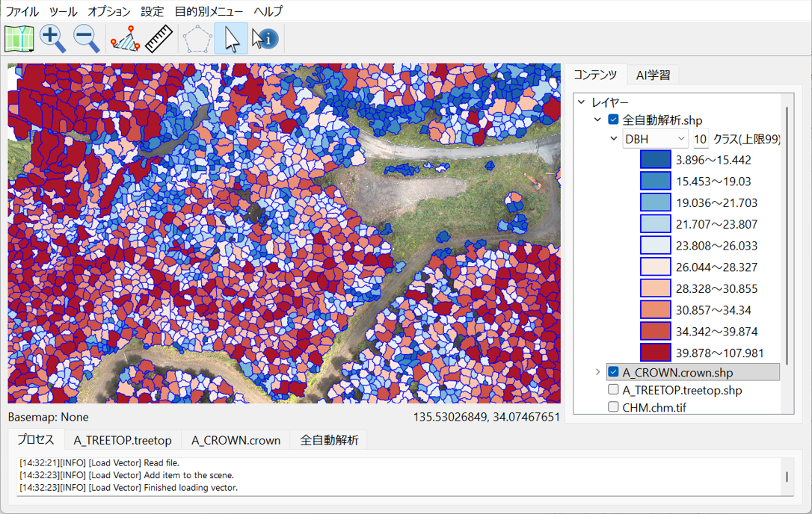Enable the A_TREETOP.treetop.shp layer checkbox
The image size is (812, 514).
pyautogui.click(x=614, y=390)
